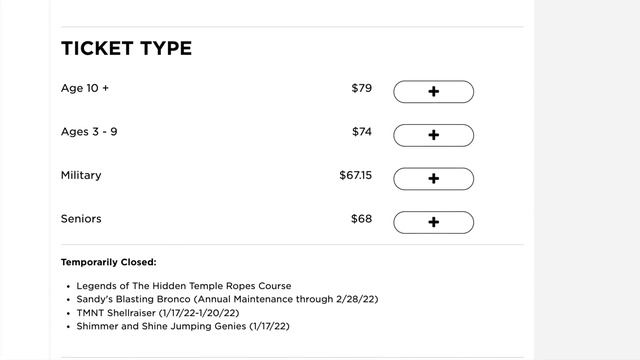Click the $68 Seniors price
The height and width of the screenshot is (360, 640).
(362, 219)
